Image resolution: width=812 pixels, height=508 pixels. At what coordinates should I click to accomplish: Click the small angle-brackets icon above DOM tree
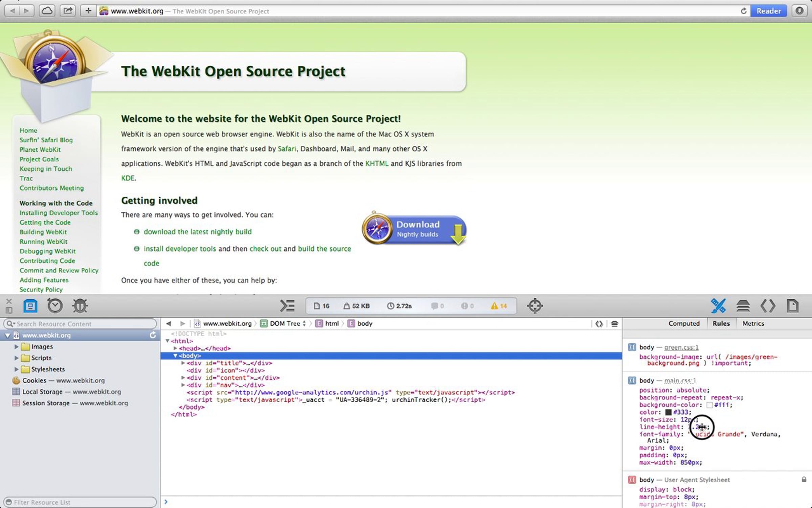599,324
